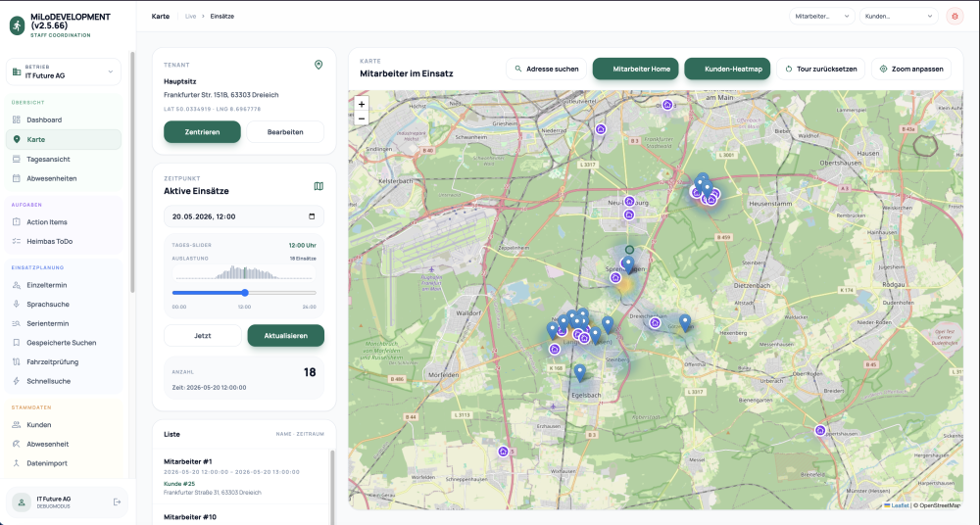Click the list panel scrollbar

pos(332,488)
